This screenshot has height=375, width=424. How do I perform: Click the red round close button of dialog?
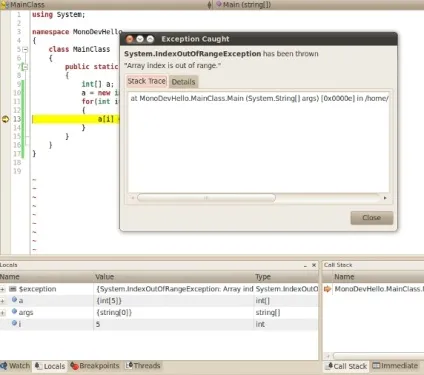point(130,39)
